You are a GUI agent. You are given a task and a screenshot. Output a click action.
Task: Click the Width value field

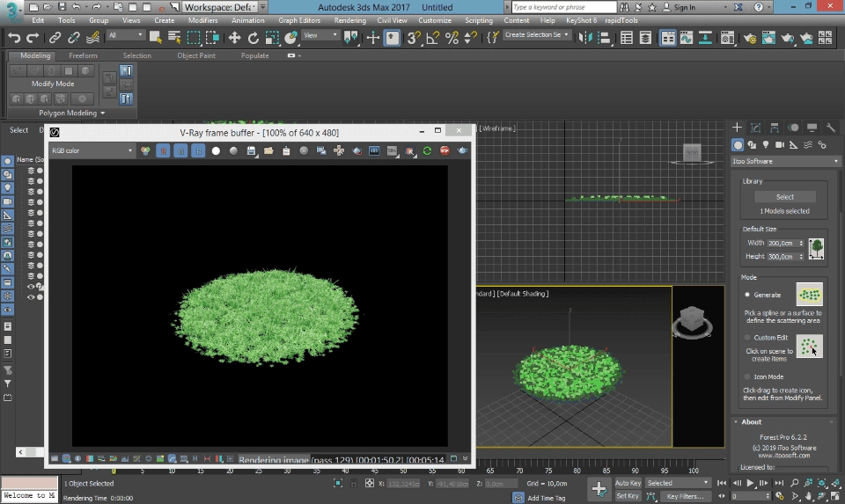[x=782, y=244]
